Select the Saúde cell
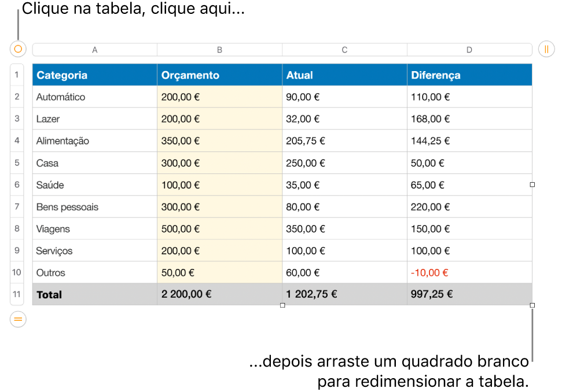Viewport: 562px width, 392px height. coord(94,184)
